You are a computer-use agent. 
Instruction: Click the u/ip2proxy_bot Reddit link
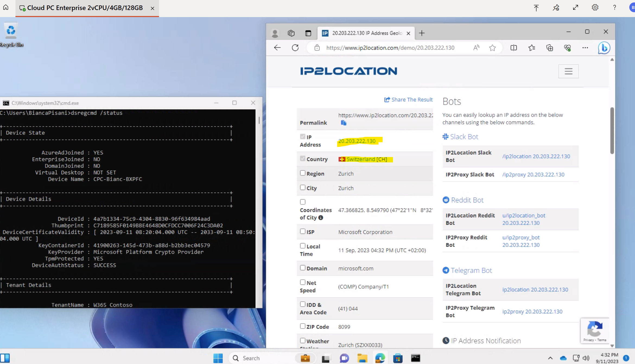[x=521, y=241]
